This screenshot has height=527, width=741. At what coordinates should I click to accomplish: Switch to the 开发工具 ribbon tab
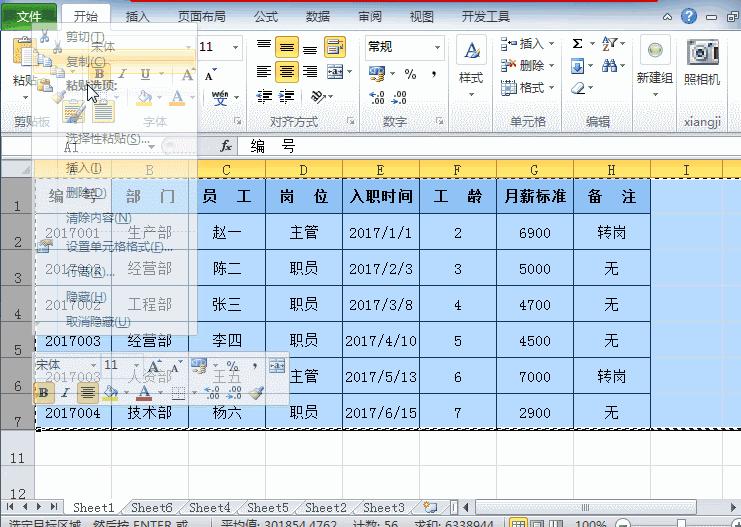[485, 17]
